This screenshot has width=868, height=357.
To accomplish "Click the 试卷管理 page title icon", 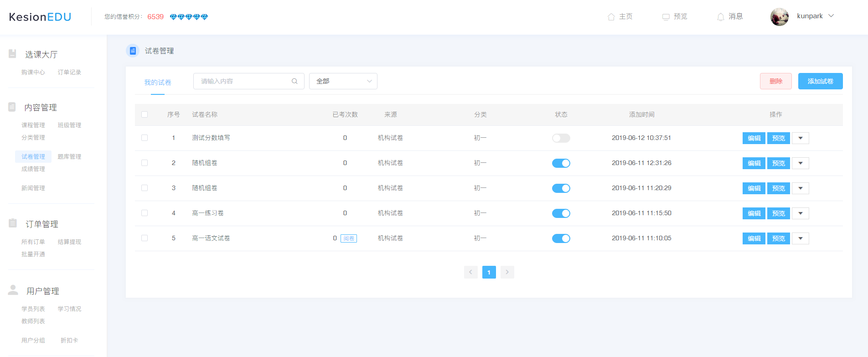I will (x=133, y=51).
